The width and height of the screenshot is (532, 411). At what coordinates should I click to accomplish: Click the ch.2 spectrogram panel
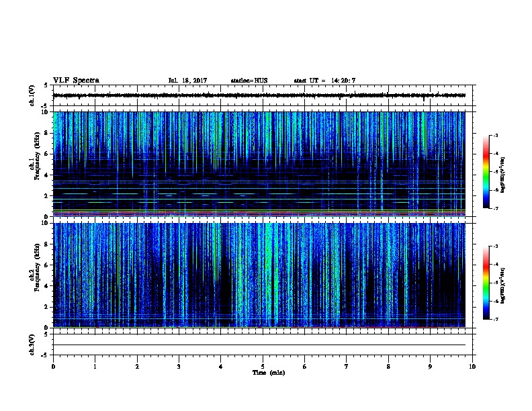[x=259, y=275]
